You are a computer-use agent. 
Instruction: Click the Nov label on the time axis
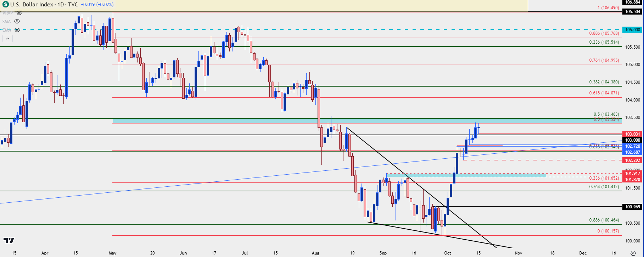coord(519,253)
